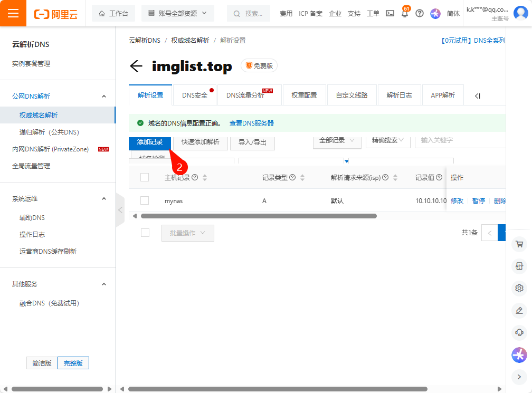
Task: Collapse the 其他服务 section
Action: pyautogui.click(x=104, y=284)
